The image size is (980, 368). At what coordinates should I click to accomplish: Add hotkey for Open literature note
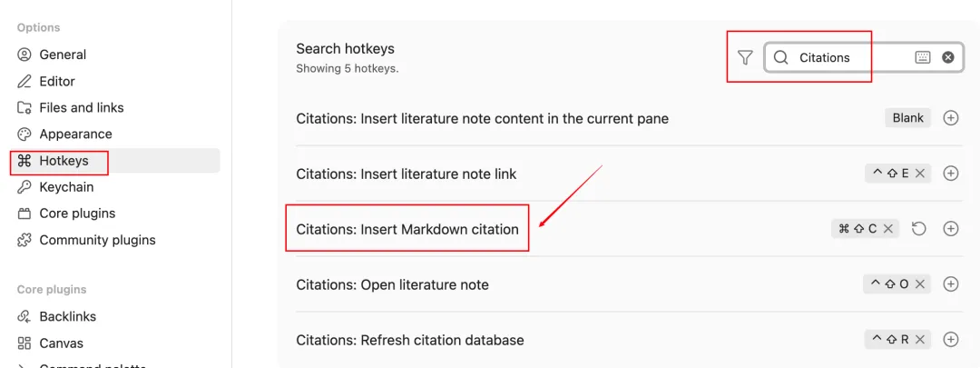[x=951, y=284]
